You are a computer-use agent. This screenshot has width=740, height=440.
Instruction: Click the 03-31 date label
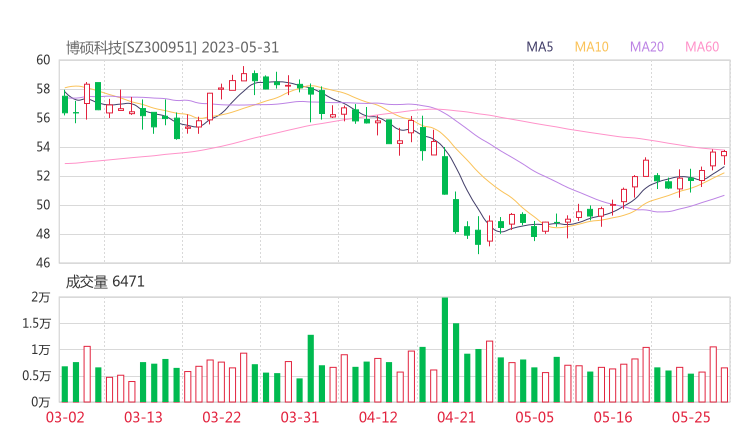tap(300, 417)
